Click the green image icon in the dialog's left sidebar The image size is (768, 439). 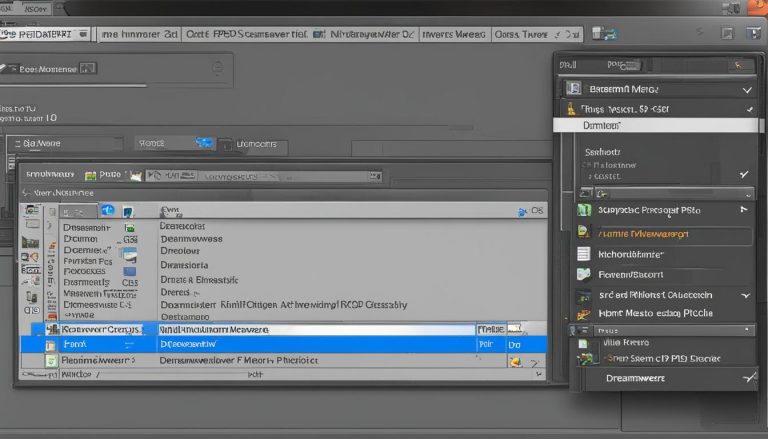tap(30, 242)
